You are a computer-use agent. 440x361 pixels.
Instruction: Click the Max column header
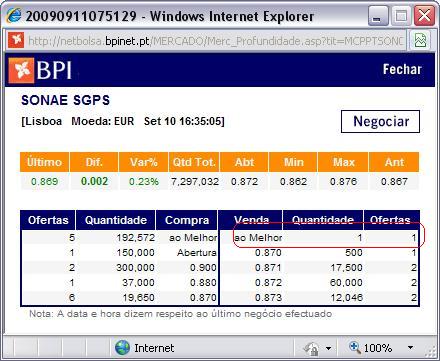[343, 162]
